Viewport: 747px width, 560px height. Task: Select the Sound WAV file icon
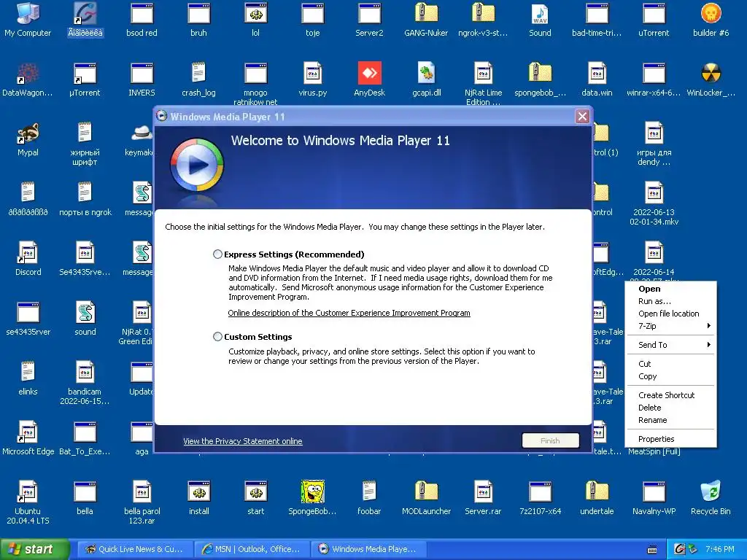coord(540,19)
